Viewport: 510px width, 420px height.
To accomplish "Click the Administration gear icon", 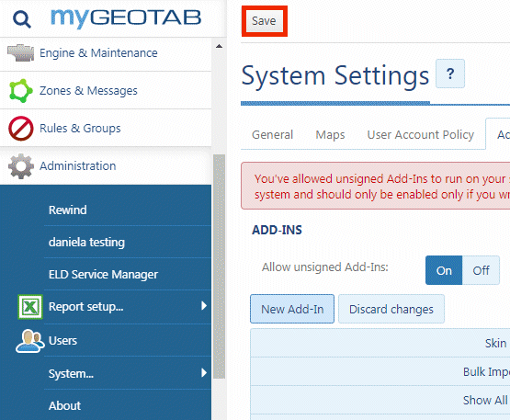I will pos(21,166).
